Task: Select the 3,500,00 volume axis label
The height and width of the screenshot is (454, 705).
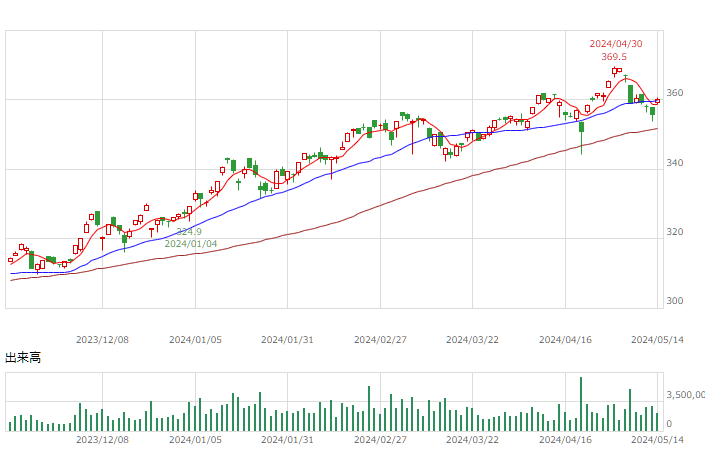Action: pos(685,395)
